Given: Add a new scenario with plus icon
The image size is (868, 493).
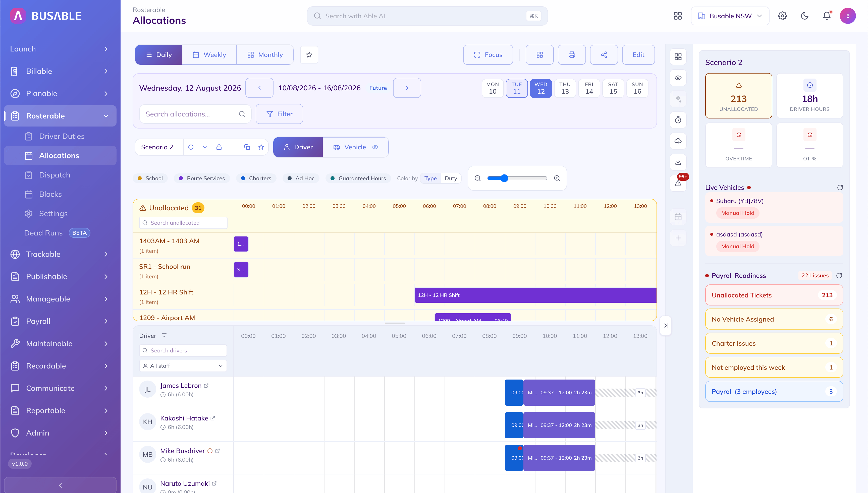Looking at the screenshot, I should tap(233, 147).
